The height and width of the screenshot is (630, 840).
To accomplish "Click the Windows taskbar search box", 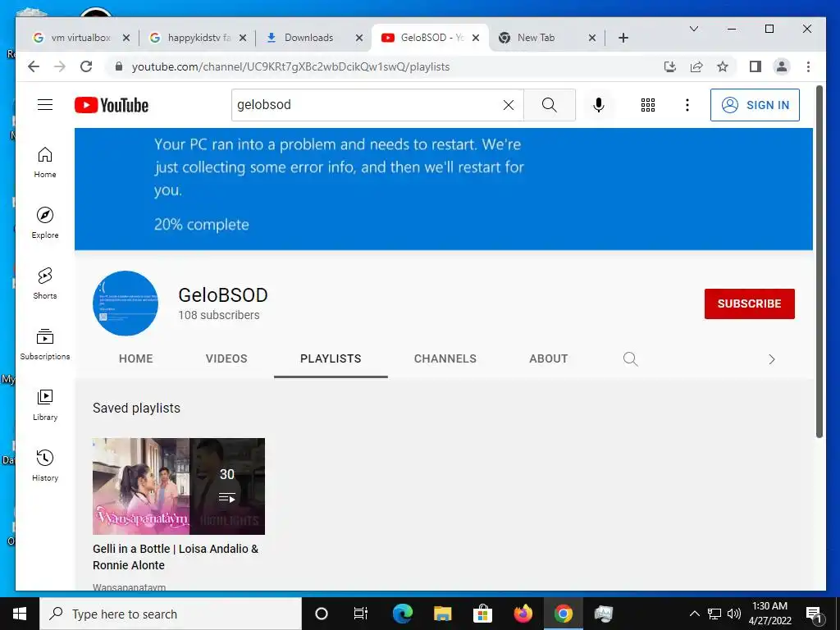I will tap(171, 614).
